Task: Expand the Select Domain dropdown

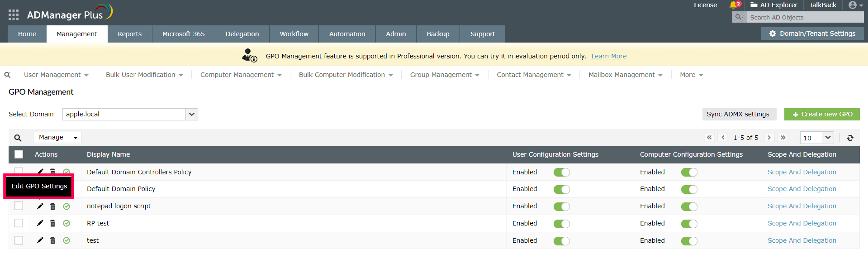Action: [192, 115]
